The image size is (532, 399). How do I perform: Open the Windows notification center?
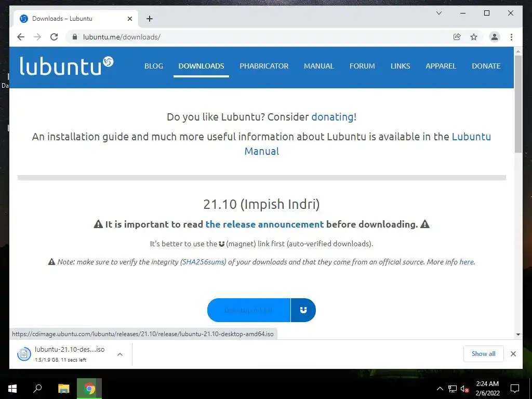point(515,389)
